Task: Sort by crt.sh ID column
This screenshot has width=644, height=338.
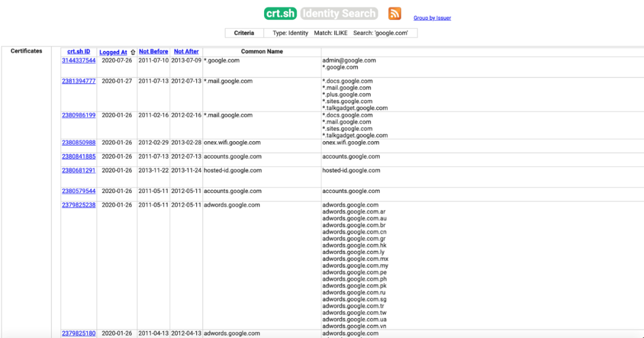Action: click(79, 52)
